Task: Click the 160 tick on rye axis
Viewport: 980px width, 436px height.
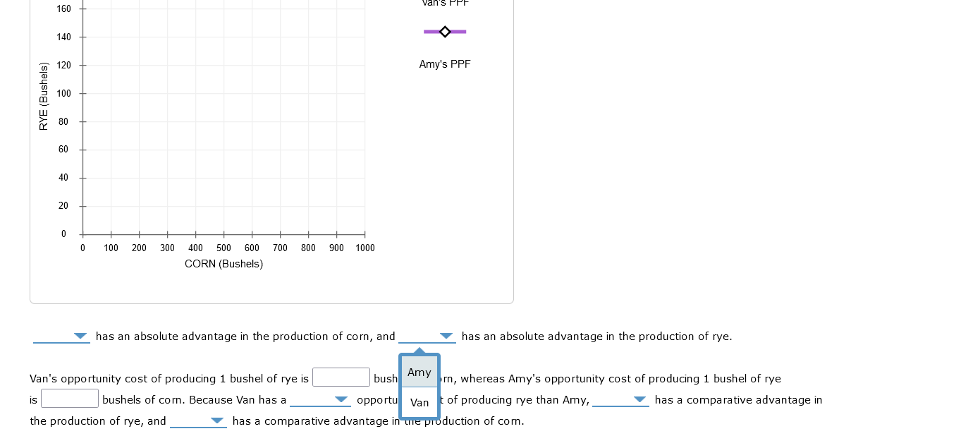Action: 64,8
